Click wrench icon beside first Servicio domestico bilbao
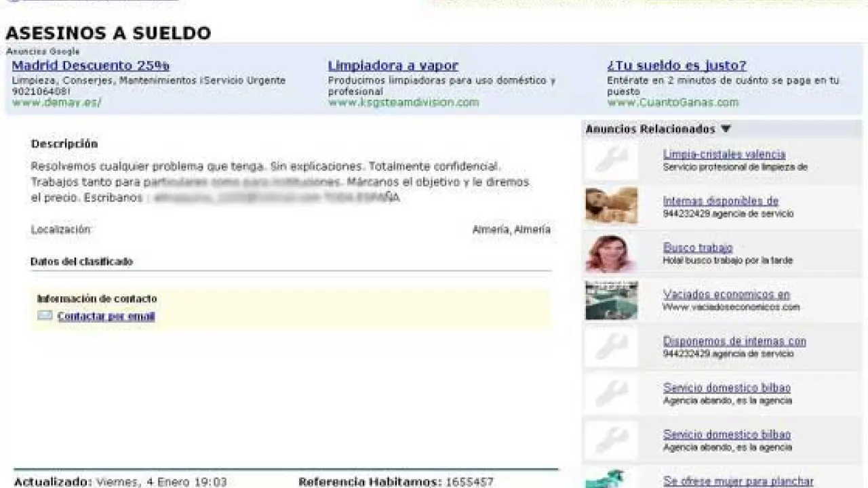 tap(611, 394)
